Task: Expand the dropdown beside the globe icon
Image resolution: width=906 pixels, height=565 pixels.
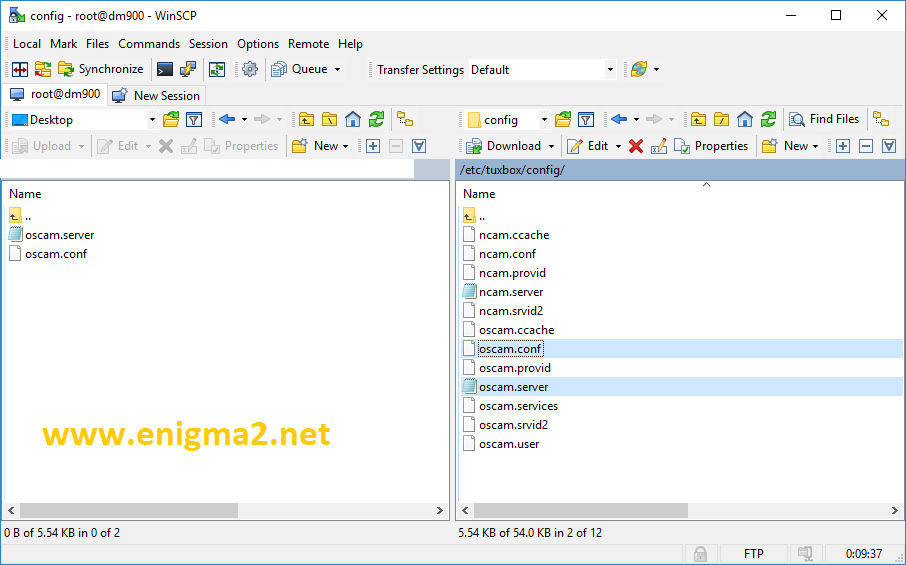Action: [656, 69]
